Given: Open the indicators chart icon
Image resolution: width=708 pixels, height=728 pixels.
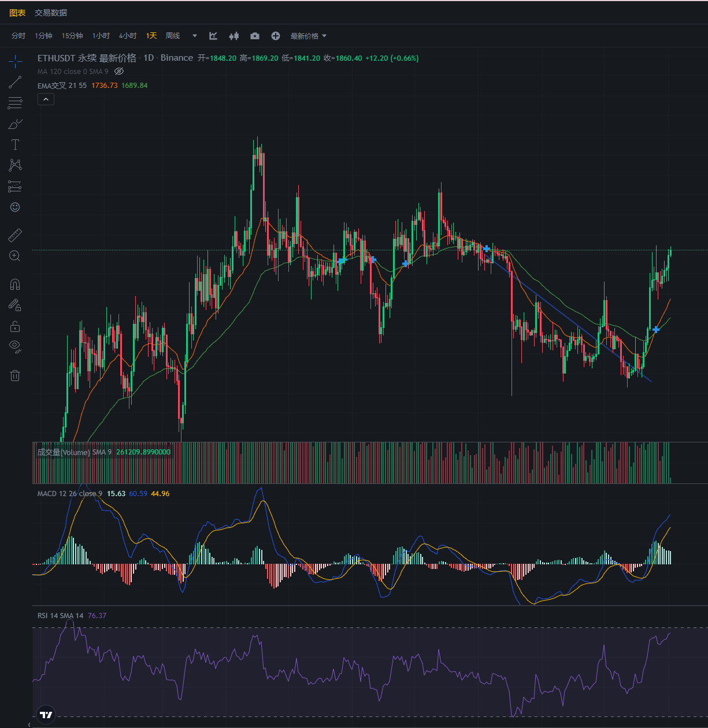Looking at the screenshot, I should (x=213, y=36).
